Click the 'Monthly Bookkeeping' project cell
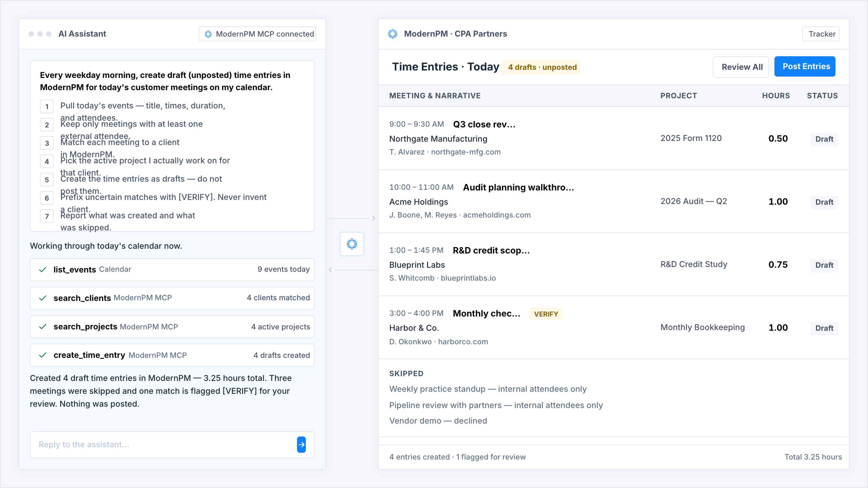 click(x=703, y=327)
